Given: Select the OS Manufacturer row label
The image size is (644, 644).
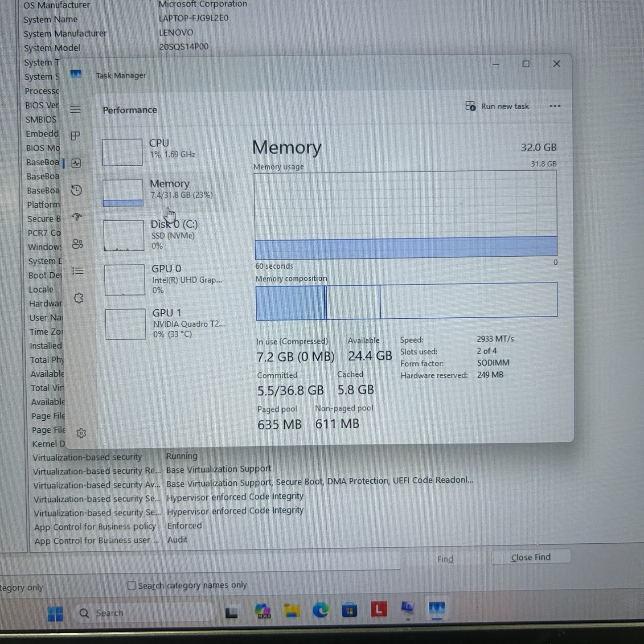Looking at the screenshot, I should 57,5.
